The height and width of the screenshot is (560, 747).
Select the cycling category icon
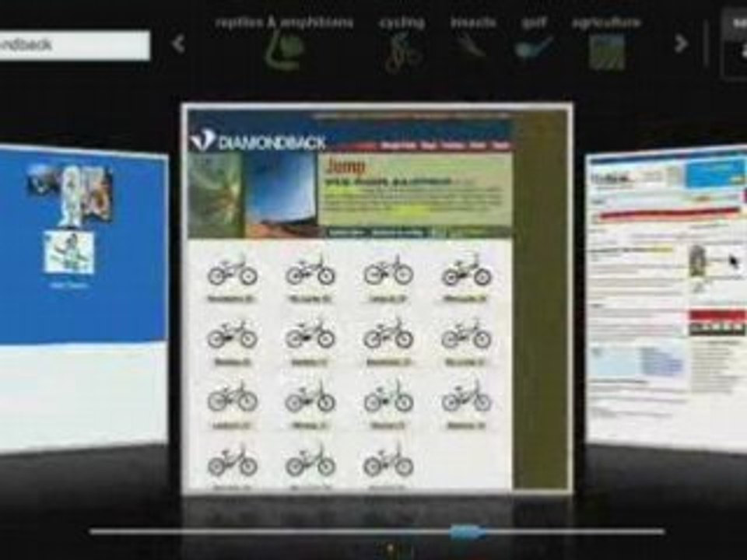tap(403, 54)
